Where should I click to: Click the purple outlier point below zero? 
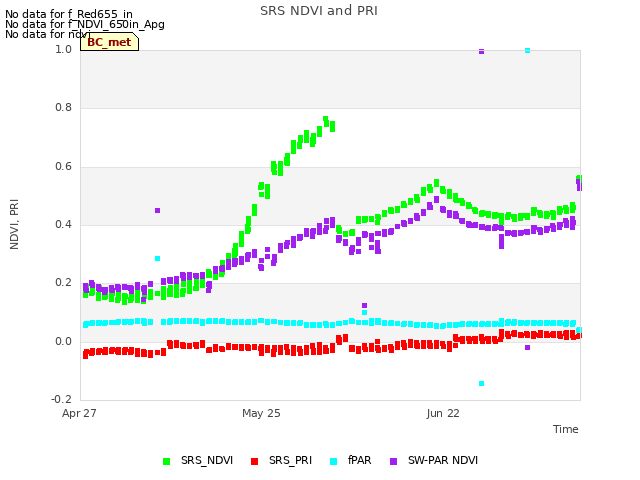tap(527, 348)
